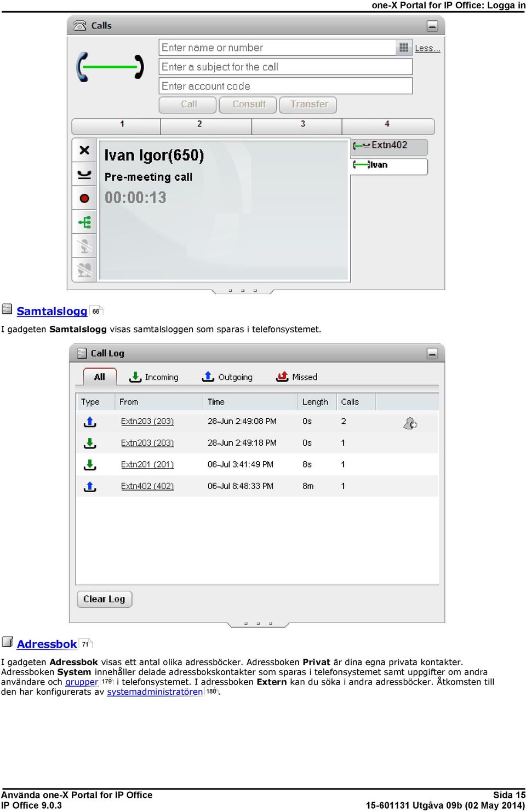Collapse the Calls gadget with minus button
Image resolution: width=526 pixels, height=812 pixels.
tap(432, 26)
